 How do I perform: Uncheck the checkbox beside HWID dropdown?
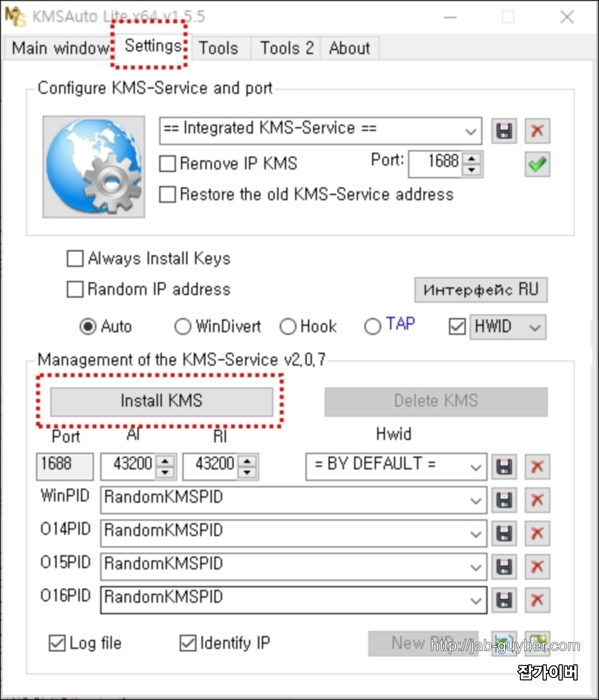(457, 327)
